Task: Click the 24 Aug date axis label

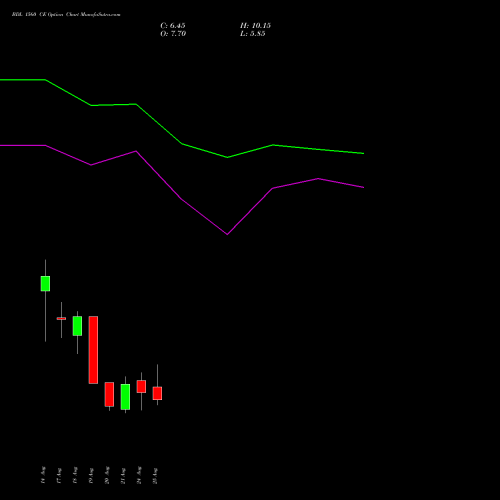Action: pos(139,475)
